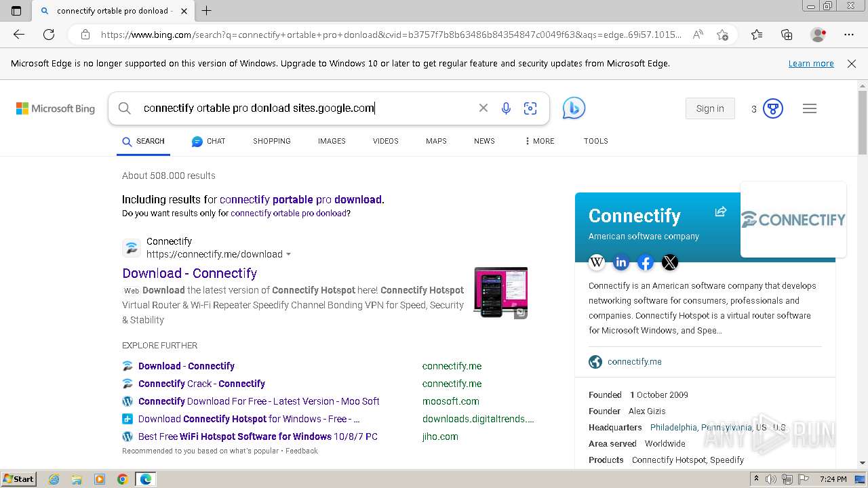The width and height of the screenshot is (868, 488).
Task: Open Best Free WiFi Hotspot Software link
Action: point(258,436)
